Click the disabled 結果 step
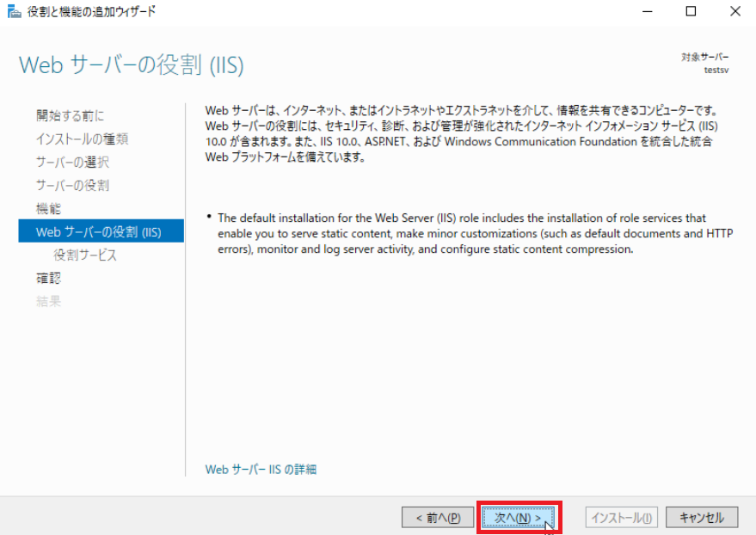 point(48,301)
